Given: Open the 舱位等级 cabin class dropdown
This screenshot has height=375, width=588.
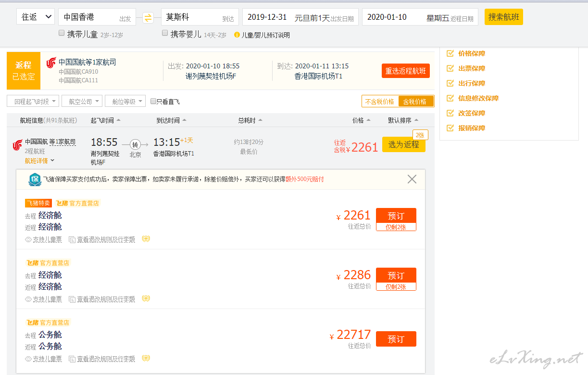Looking at the screenshot, I should point(125,102).
